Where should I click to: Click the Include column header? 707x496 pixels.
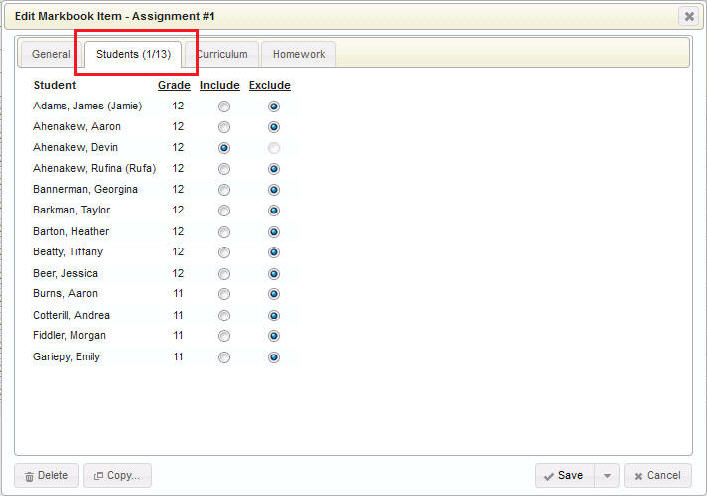point(220,85)
